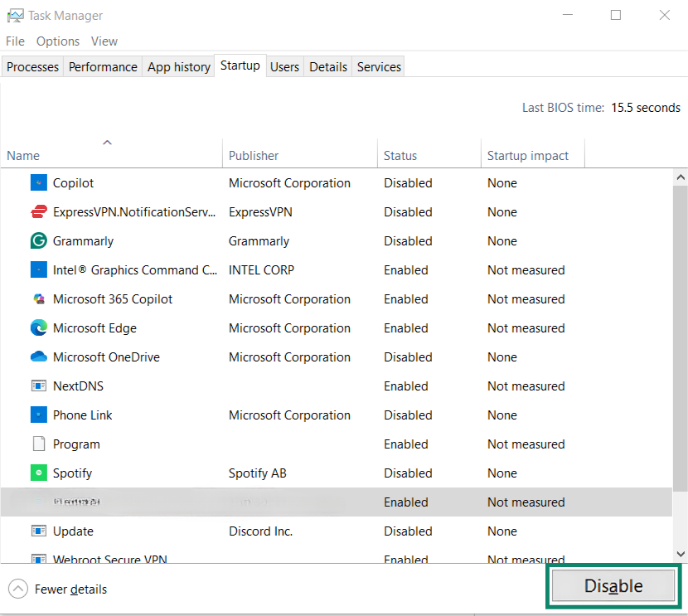
Task: Click the NextDNS row icon
Action: (39, 386)
